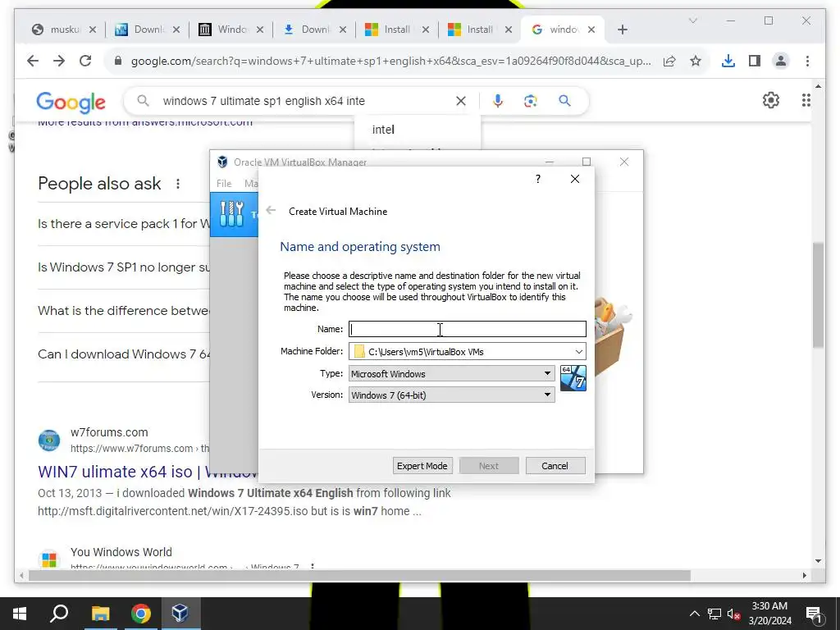Click the horizontal page scrollbar thumb
Screen dimensions: 840x630
point(359,575)
